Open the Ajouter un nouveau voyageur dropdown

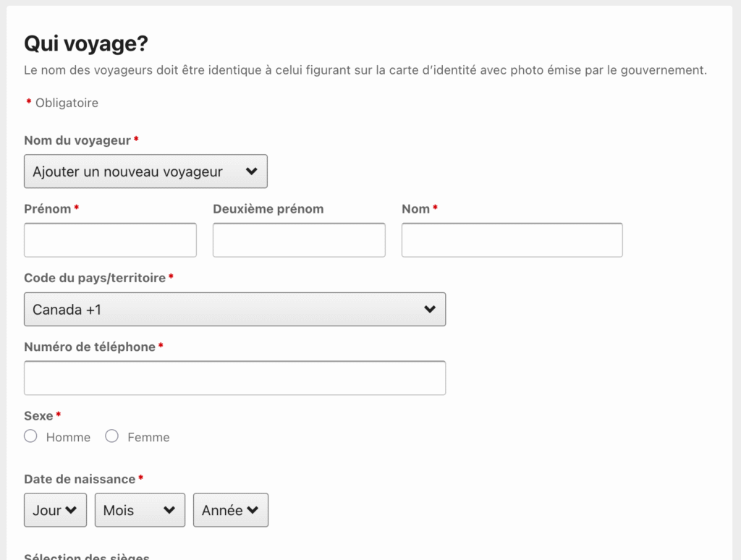145,171
